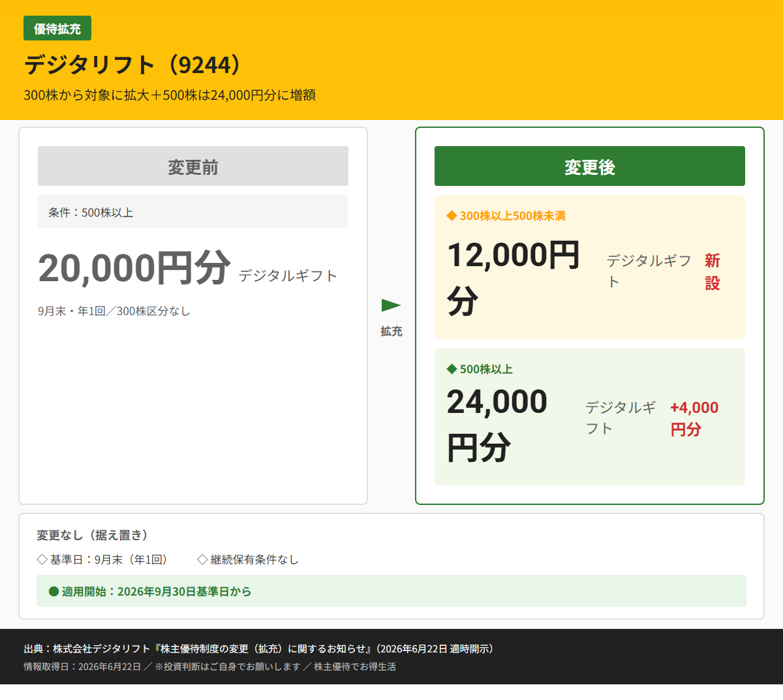Select the note 9月末・年1回／300株区分なし
This screenshot has width=783, height=700.
pyautogui.click(x=114, y=311)
